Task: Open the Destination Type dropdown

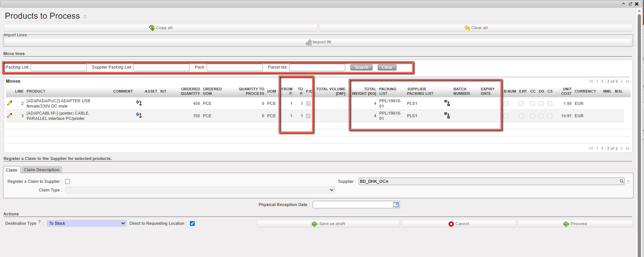Action: pyautogui.click(x=86, y=224)
